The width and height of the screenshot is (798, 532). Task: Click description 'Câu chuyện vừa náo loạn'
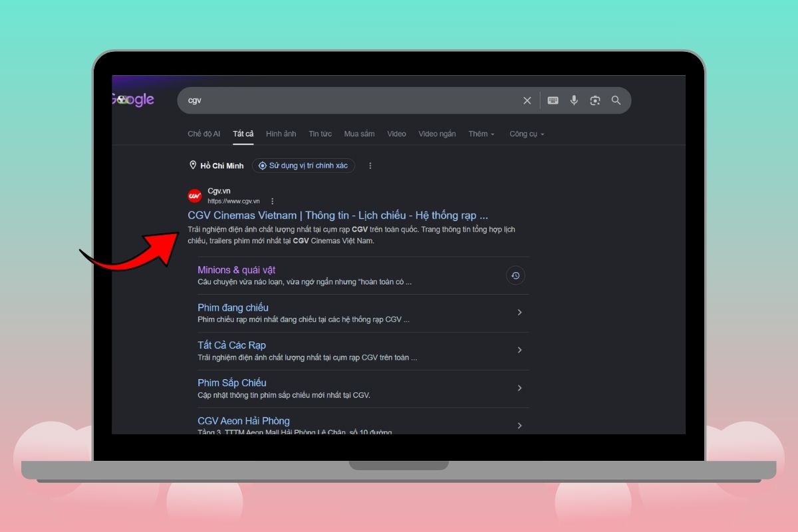[305, 282]
